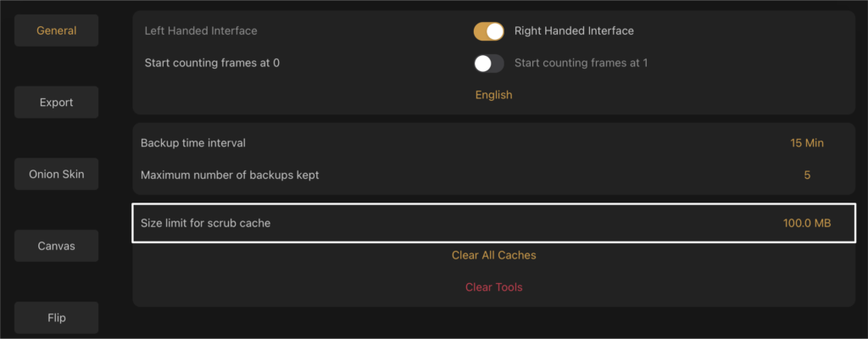Change the 15 Min backup interval

click(807, 143)
